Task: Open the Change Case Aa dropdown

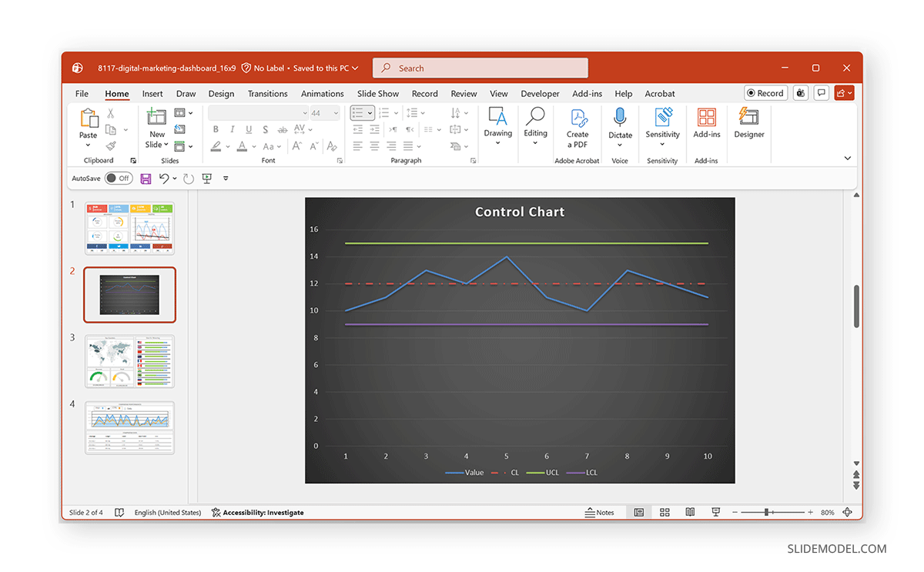Action: point(272,146)
